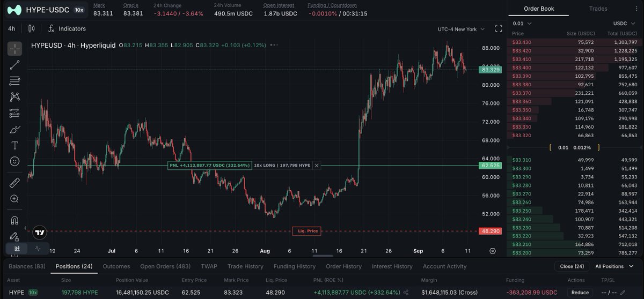Viewport: 644px width, 299px height.
Task: Open the Balances (83) tab
Action: 27,266
